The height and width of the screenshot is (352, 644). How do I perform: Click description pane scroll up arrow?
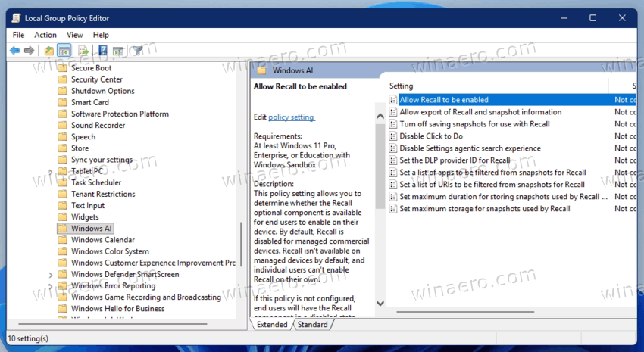click(380, 117)
